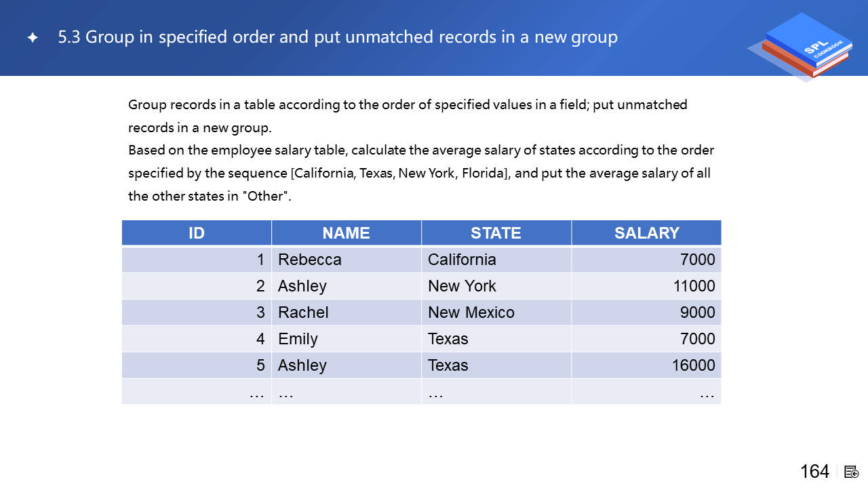Screen dimensions: 868x488
Task: Click the star bullet icon before title
Action: coord(33,38)
